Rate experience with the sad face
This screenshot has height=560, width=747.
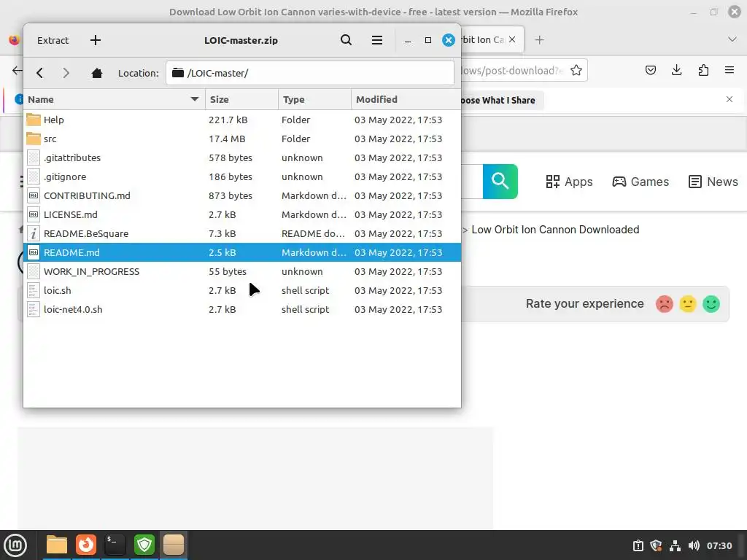(x=664, y=304)
